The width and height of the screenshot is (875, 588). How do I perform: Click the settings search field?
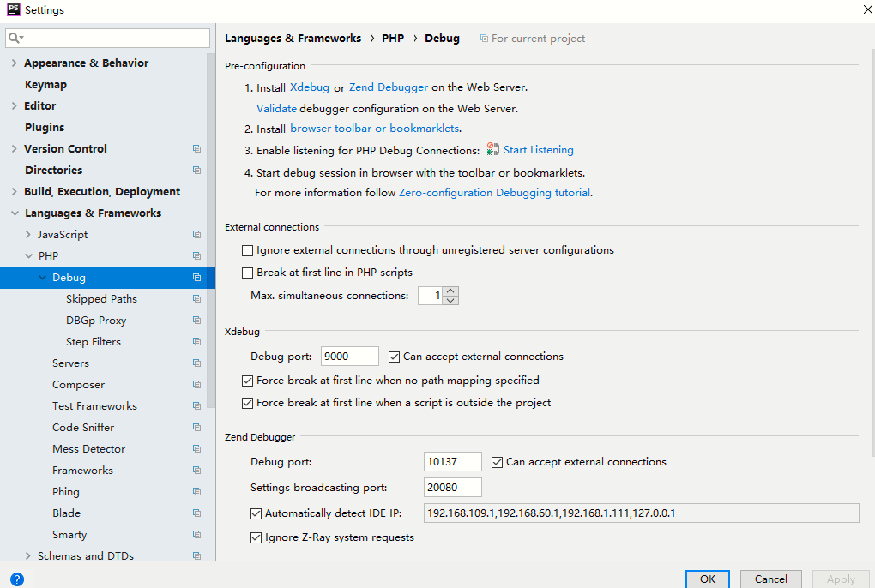tap(108, 38)
